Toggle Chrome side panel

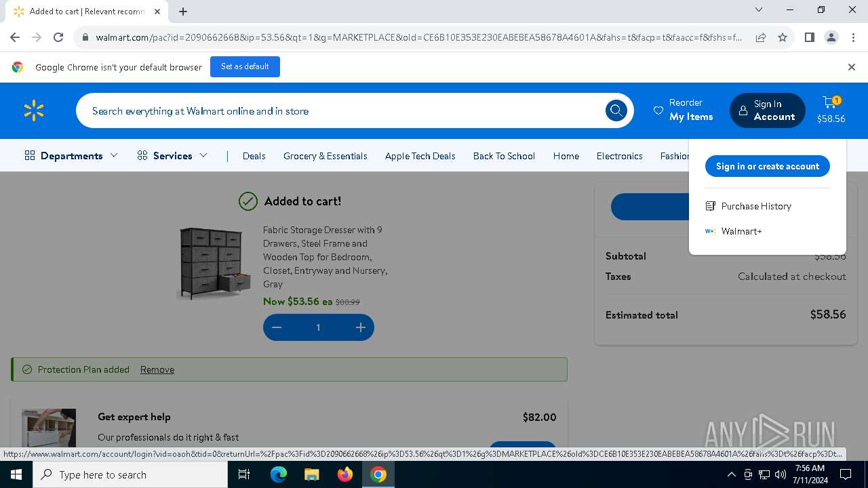coord(810,37)
